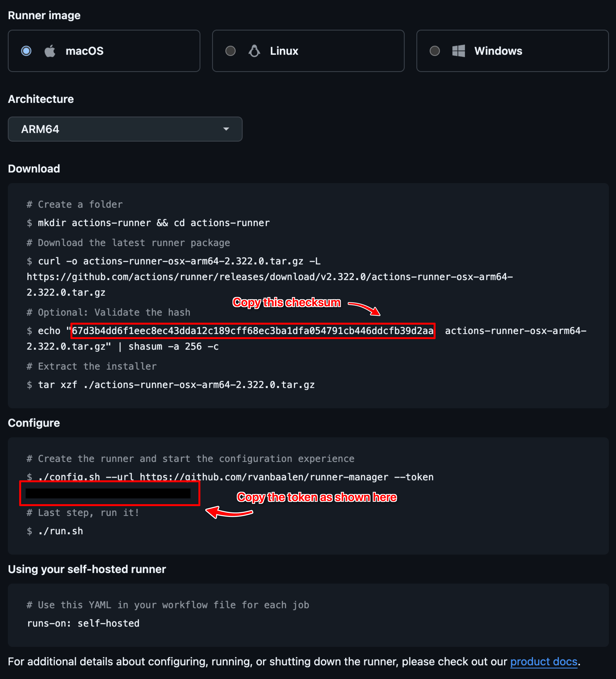Screen dimensions: 616x679
Task: Select the Windows radio button
Action: (x=435, y=51)
